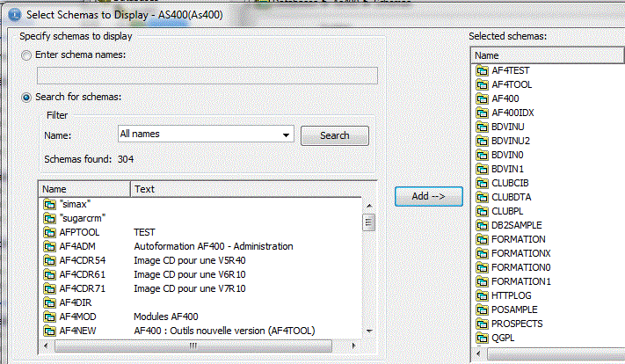Click the results horizontal scrollbar left arrow
Image resolution: width=625 pixels, height=364 pixels.
pos(46,346)
